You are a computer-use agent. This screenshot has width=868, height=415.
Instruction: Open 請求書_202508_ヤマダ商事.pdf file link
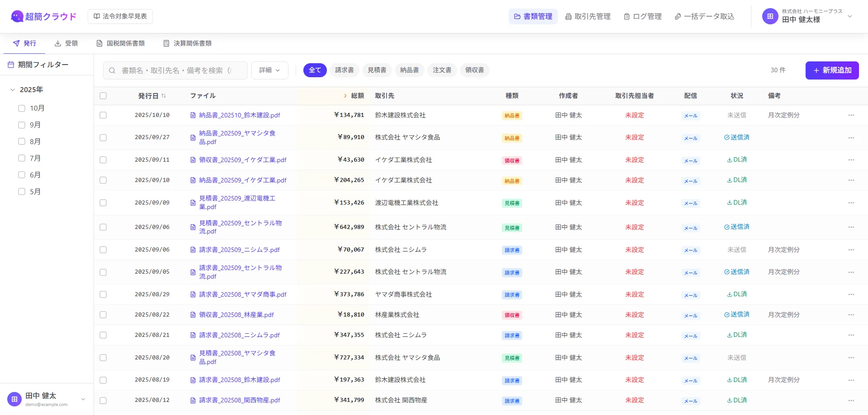(243, 294)
